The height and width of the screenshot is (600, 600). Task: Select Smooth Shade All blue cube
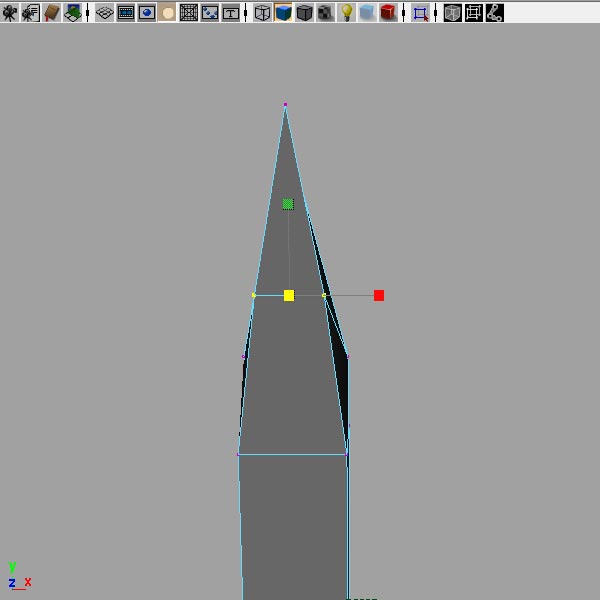pos(283,13)
